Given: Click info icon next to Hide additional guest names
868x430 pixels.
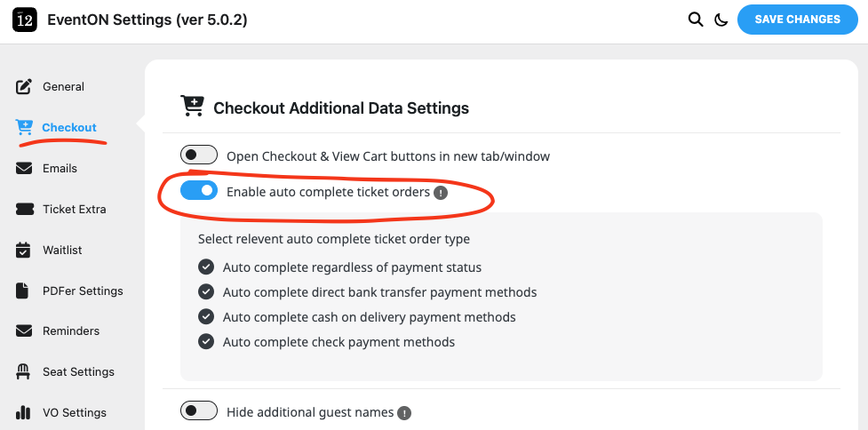Looking at the screenshot, I should 404,412.
